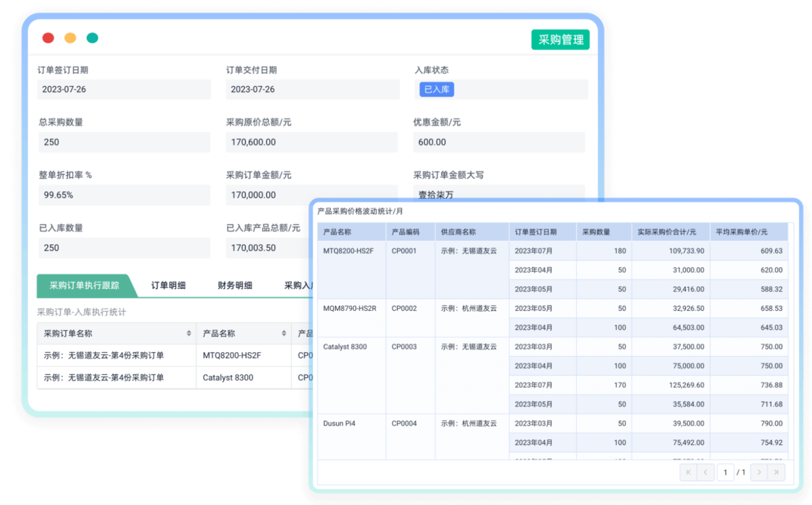Click the 已入库 status tag
Screen dimensions: 812x505
[x=436, y=89]
